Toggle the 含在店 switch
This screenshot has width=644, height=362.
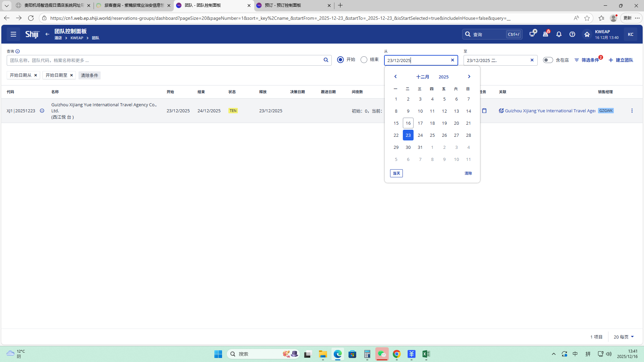pos(548,60)
